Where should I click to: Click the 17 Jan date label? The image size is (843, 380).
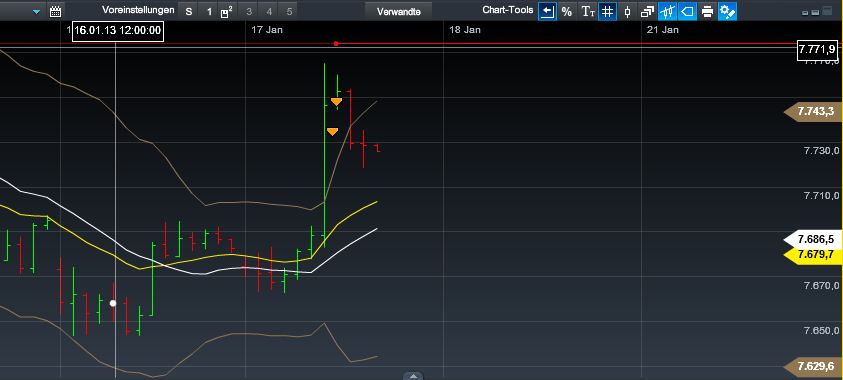click(x=267, y=30)
